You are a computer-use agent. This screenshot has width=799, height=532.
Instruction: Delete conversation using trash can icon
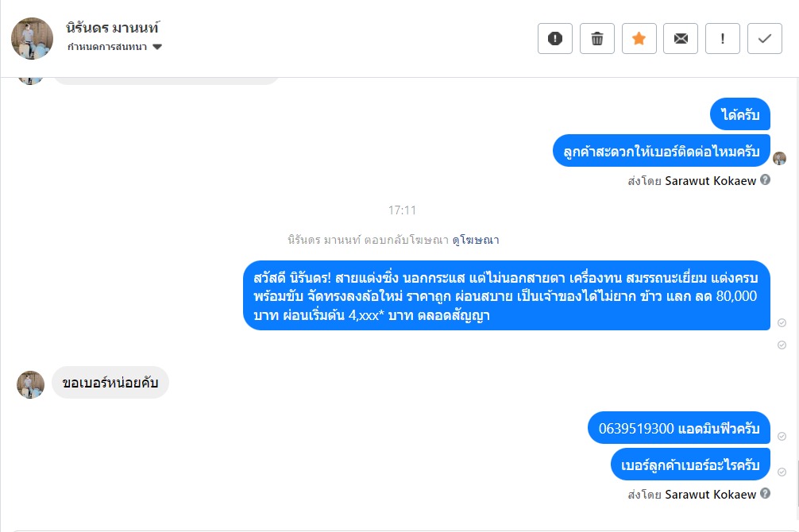click(597, 39)
